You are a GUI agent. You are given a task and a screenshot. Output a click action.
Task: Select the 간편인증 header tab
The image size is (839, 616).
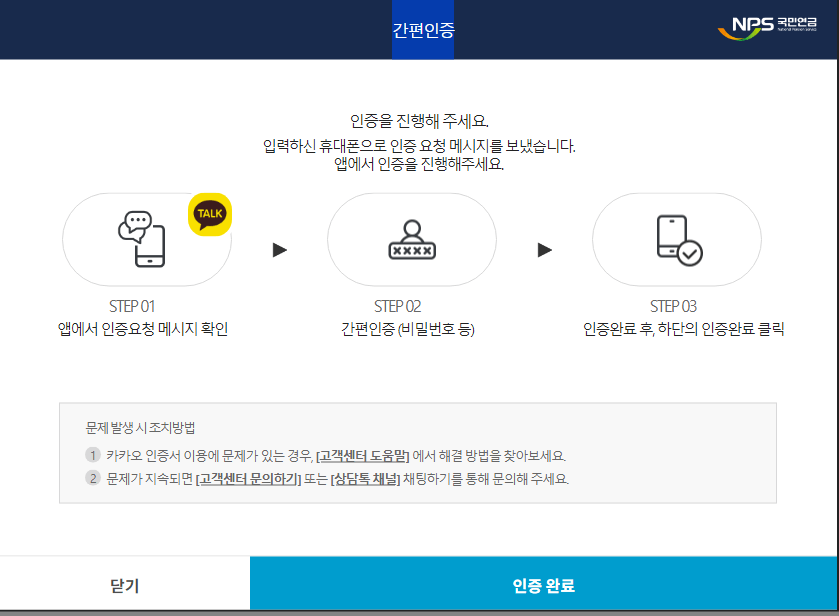coord(424,31)
